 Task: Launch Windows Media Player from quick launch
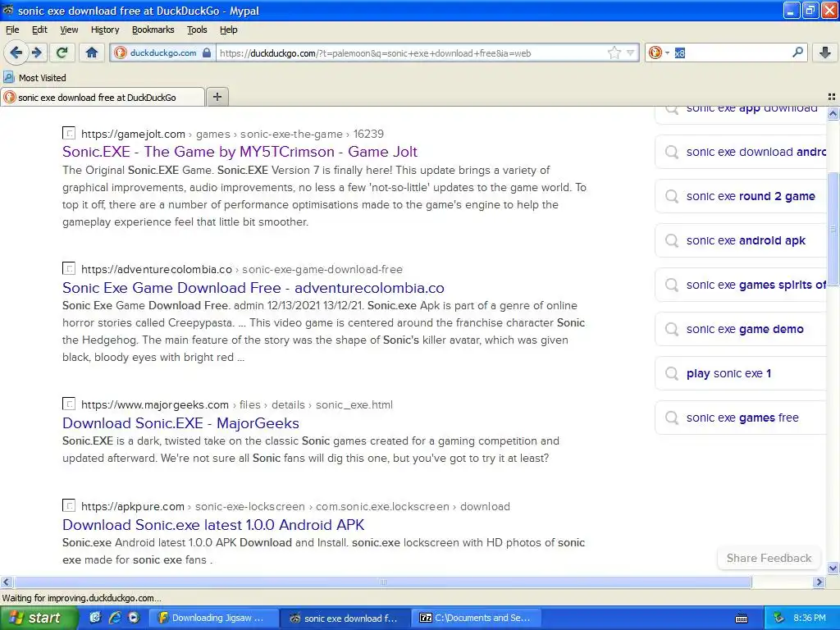(x=134, y=618)
